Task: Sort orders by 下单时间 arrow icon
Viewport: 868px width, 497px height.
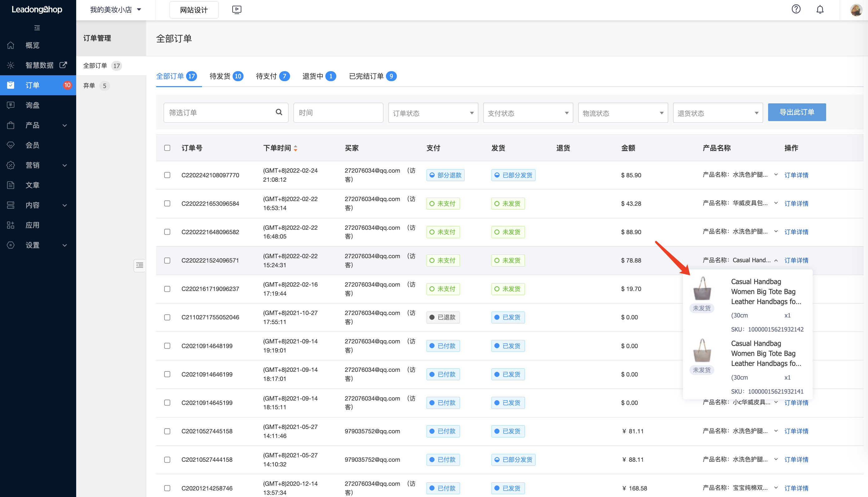Action: point(296,148)
